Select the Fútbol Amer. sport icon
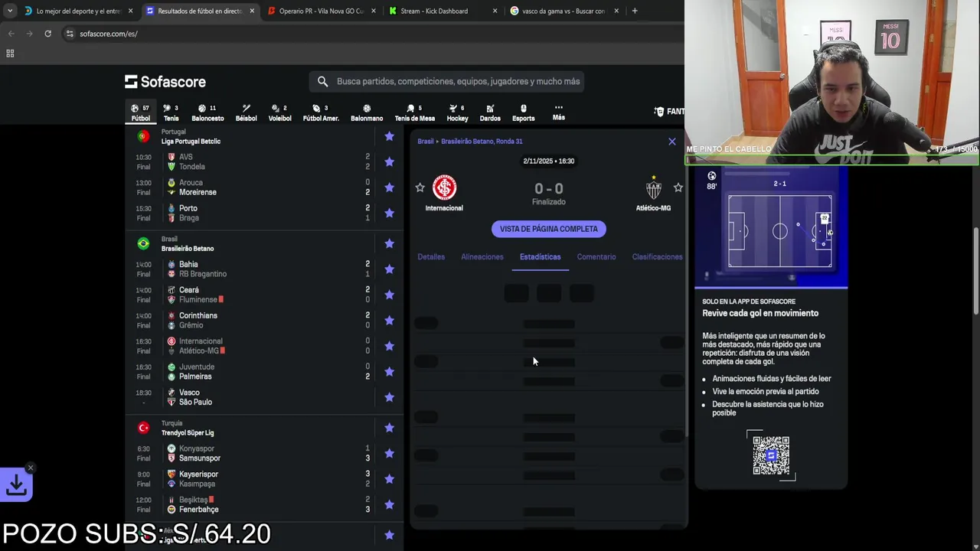 click(321, 112)
